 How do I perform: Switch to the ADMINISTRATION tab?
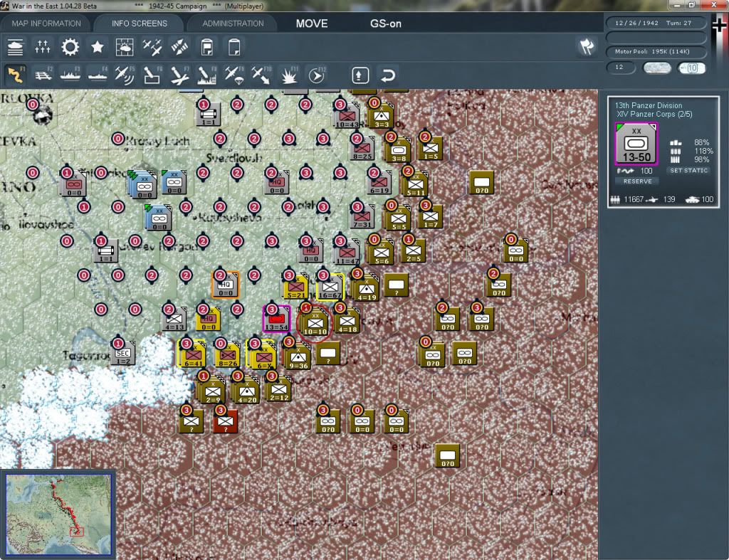pos(233,23)
